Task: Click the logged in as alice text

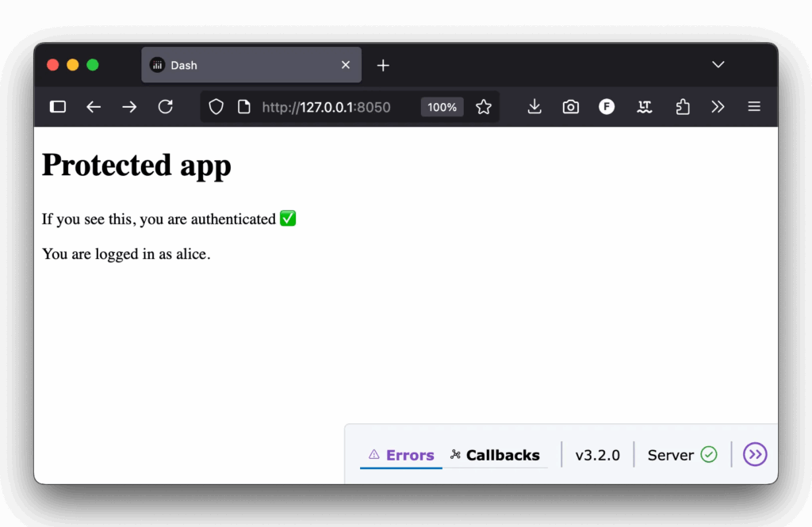Action: (x=126, y=254)
